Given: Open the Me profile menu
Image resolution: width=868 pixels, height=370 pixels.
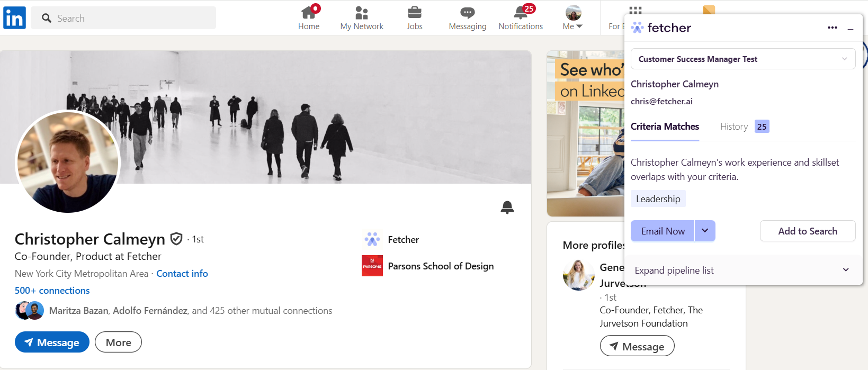Looking at the screenshot, I should (x=573, y=18).
